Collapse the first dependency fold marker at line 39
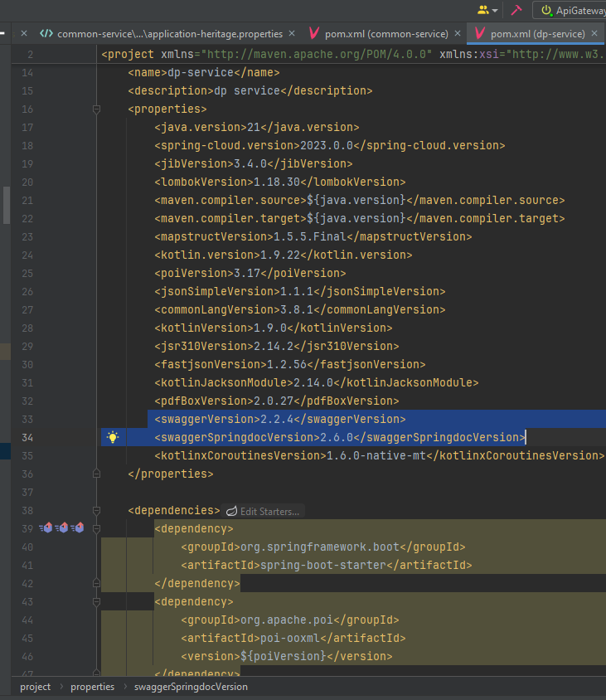Screen dimensions: 606x700 [x=96, y=528]
